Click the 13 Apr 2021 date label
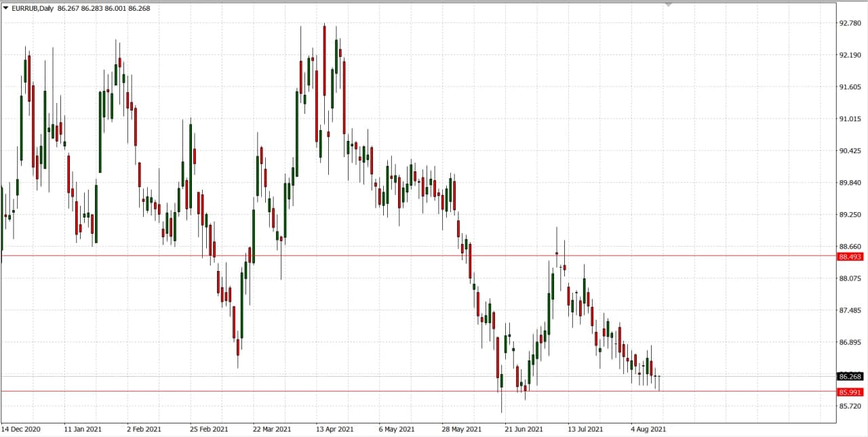The image size is (868, 437). coord(335,429)
